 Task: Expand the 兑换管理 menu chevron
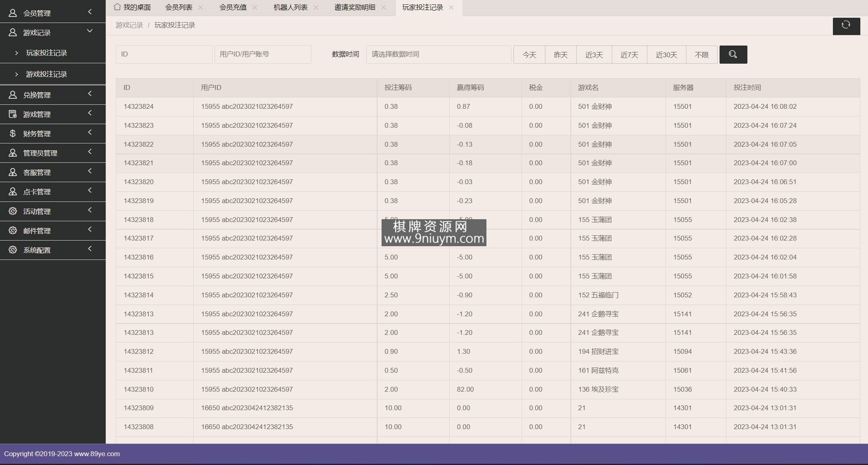tap(90, 94)
